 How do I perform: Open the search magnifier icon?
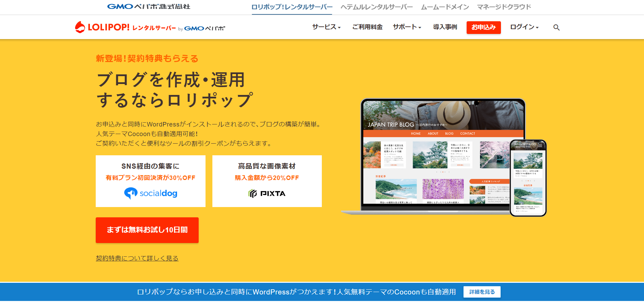[x=556, y=27]
